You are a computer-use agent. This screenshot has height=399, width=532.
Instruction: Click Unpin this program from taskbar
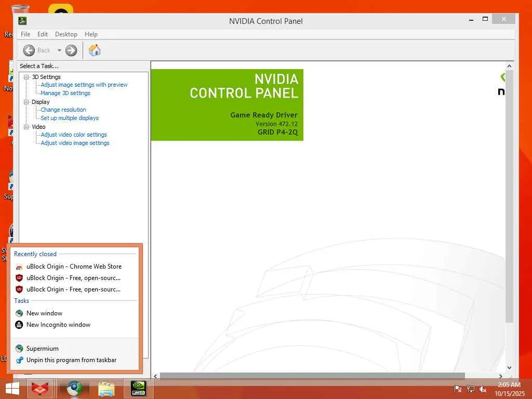(74, 360)
